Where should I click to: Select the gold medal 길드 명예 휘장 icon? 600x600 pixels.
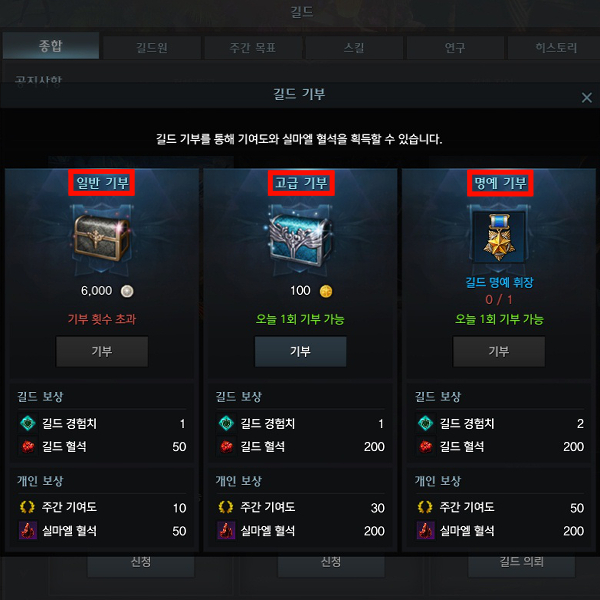(499, 237)
